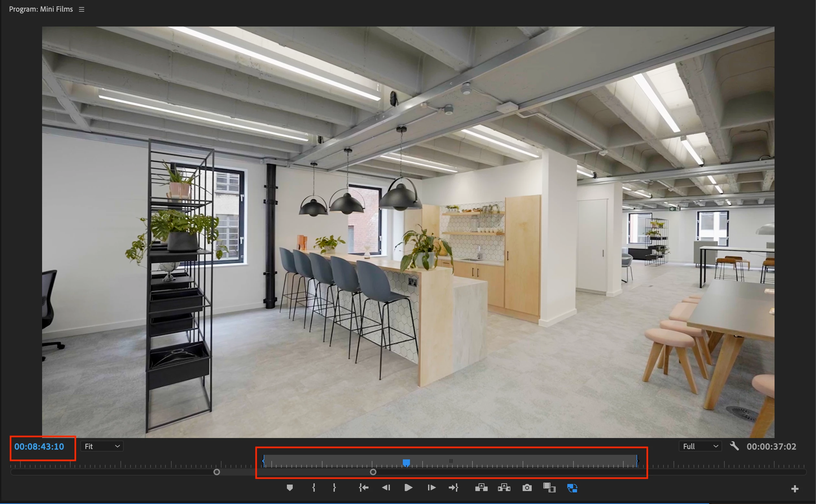Open the Comparison View
Viewport: 816px width, 504px height.
[549, 488]
